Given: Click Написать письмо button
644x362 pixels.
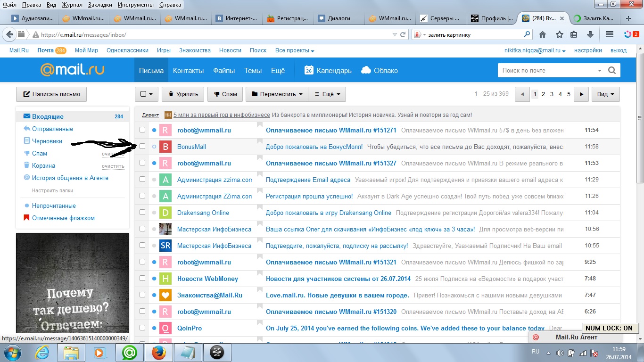Looking at the screenshot, I should click(x=51, y=94).
